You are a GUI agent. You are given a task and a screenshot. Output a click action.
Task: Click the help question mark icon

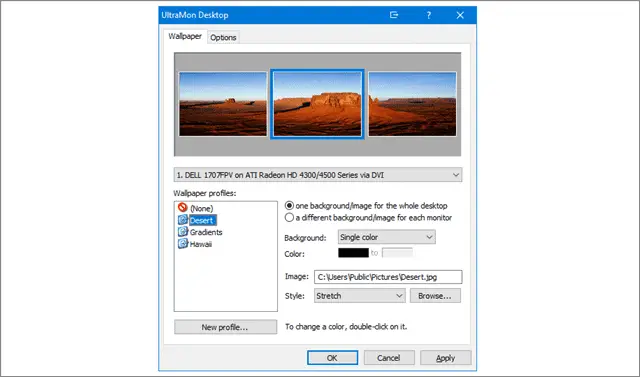[429, 15]
